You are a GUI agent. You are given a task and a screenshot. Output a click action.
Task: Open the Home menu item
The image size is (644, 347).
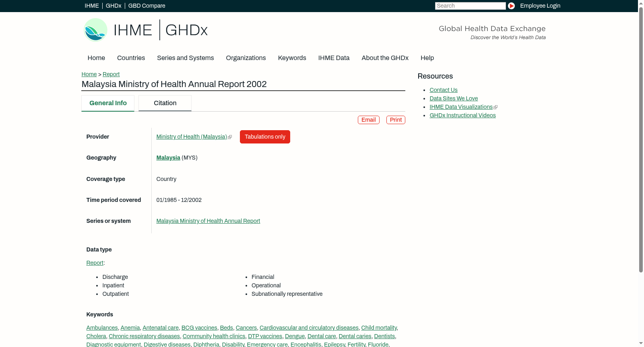tap(96, 58)
